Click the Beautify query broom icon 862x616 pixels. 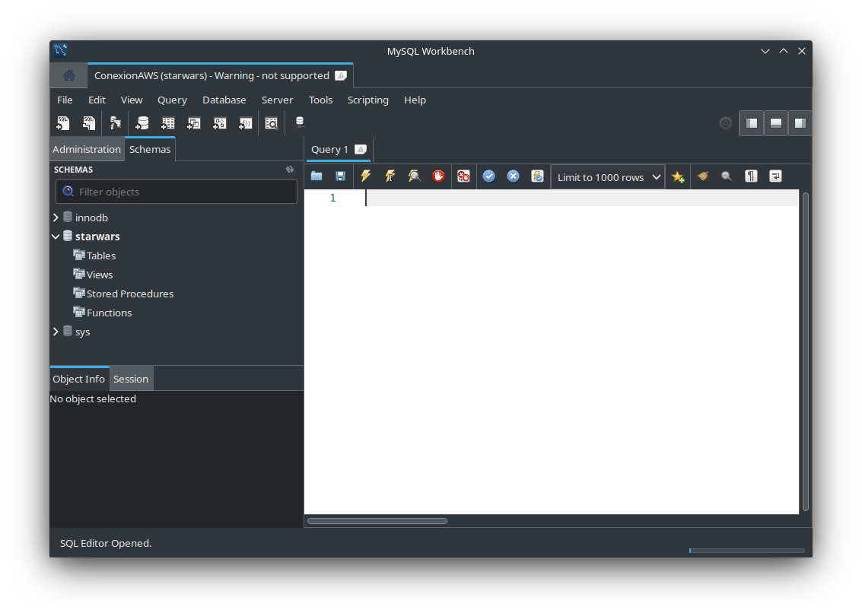[x=702, y=176]
